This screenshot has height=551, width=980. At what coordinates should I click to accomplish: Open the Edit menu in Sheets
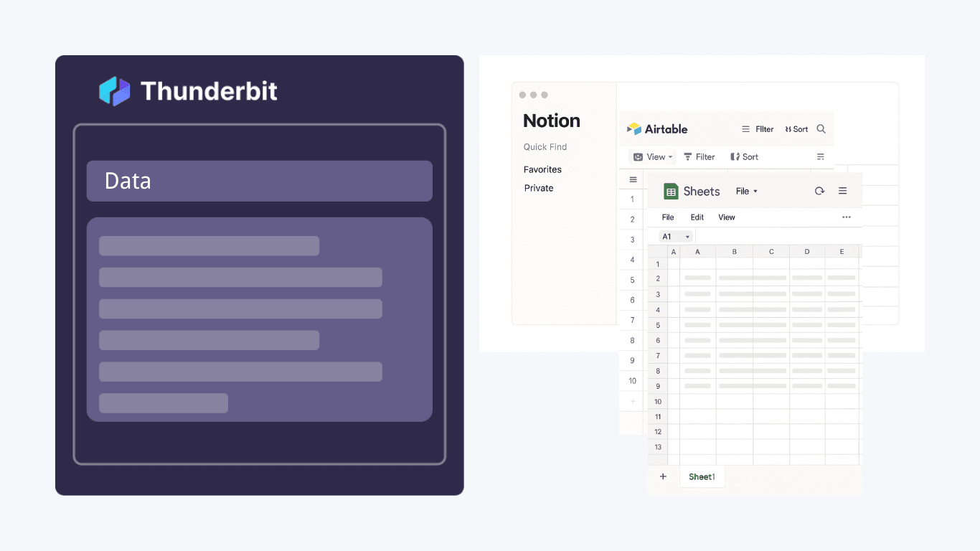coord(697,217)
